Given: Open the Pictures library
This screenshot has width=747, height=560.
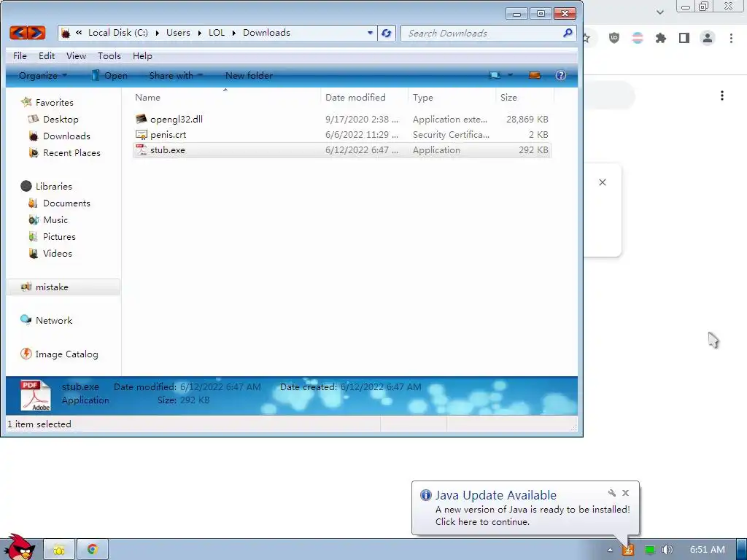Looking at the screenshot, I should (59, 237).
